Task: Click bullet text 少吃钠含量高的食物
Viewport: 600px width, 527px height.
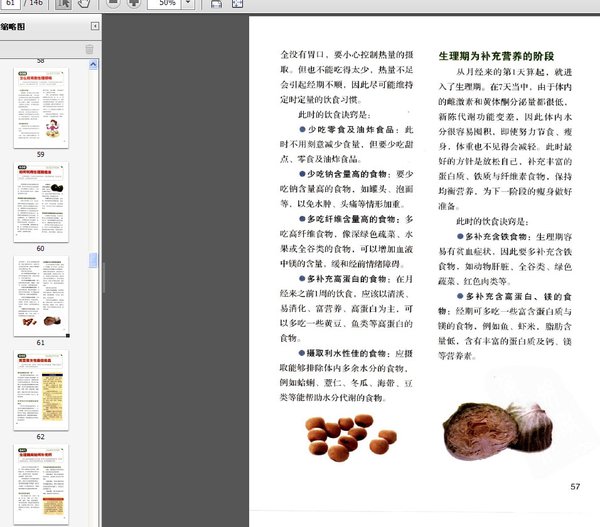Action: (x=347, y=174)
